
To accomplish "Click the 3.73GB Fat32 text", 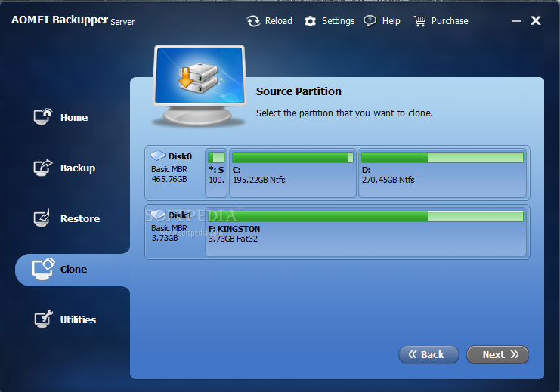I will 233,239.
